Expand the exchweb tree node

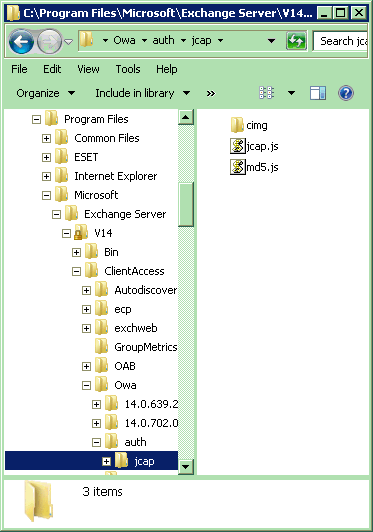[87, 328]
